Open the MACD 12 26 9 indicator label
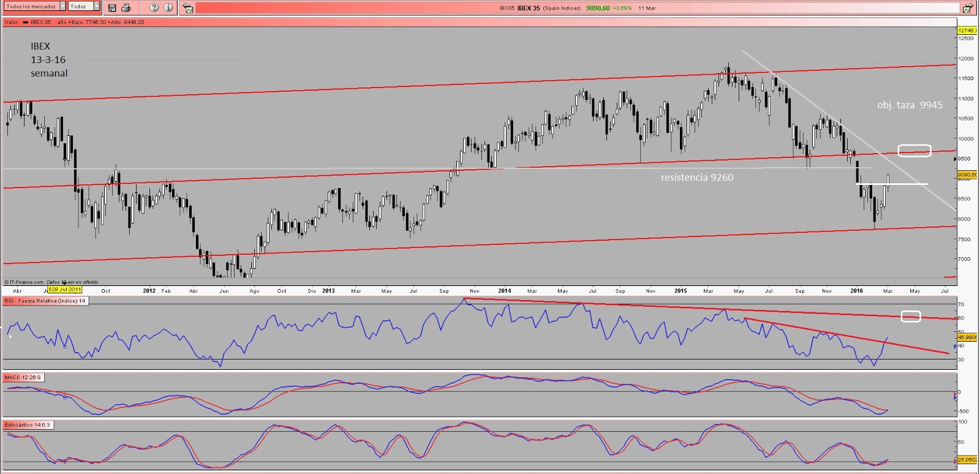The width and height of the screenshot is (980, 474). point(23,377)
